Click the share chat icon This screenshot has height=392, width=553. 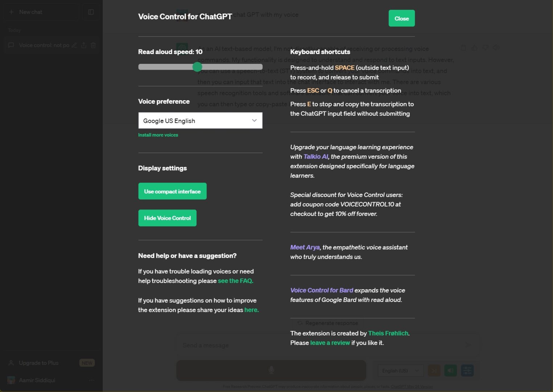pos(84,45)
